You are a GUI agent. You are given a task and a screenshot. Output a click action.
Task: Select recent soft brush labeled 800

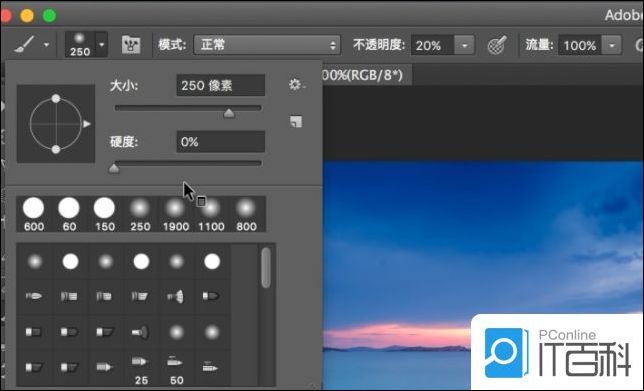click(246, 214)
